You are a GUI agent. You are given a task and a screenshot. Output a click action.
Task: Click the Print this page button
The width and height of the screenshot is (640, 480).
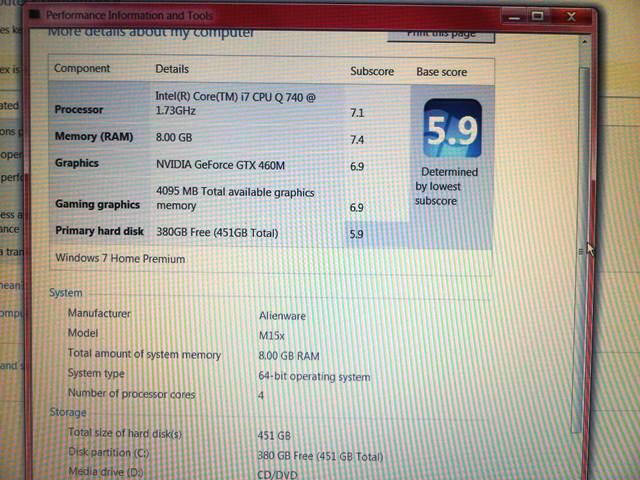click(x=441, y=35)
